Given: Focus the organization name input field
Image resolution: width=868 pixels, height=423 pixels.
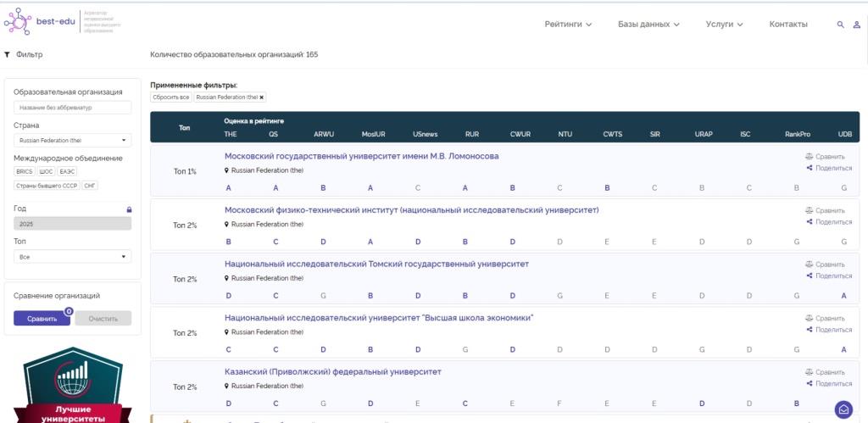Looking at the screenshot, I should [x=73, y=108].
